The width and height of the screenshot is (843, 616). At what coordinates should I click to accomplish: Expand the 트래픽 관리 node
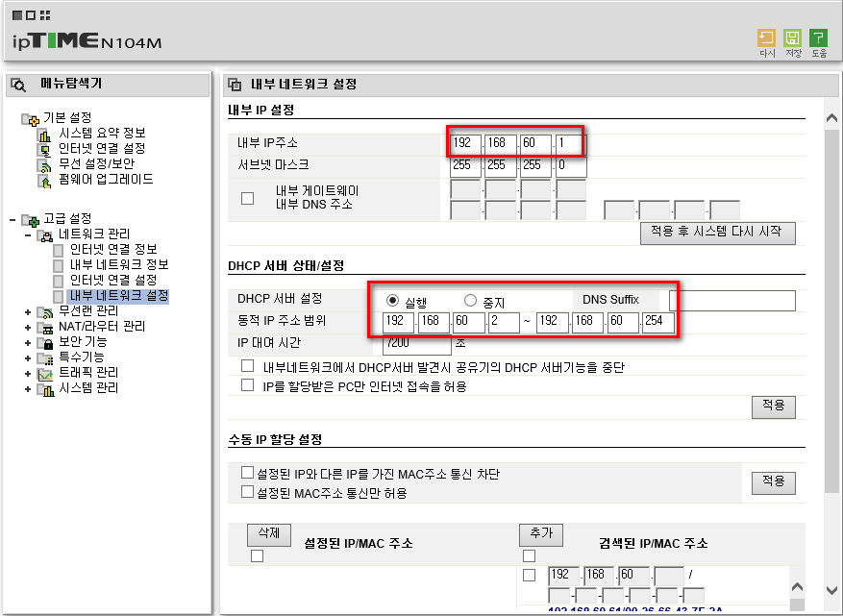tap(28, 374)
